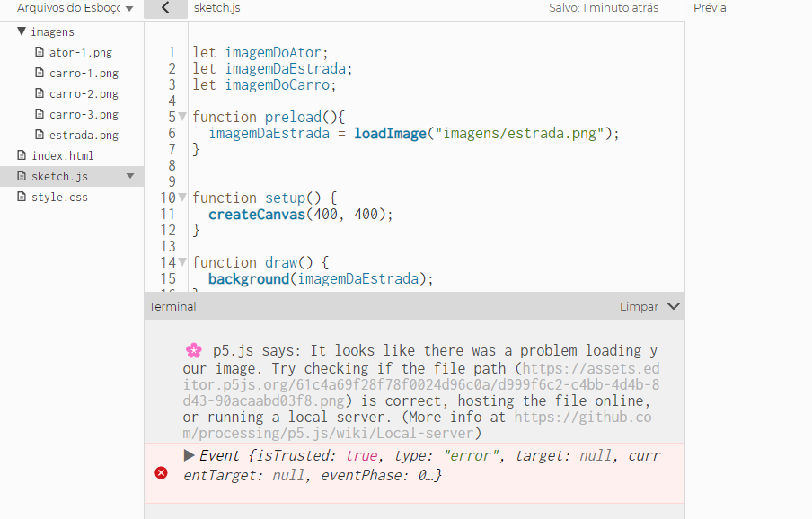Screen dimensions: 812x519
Task: Open the carro-2.png file
Action: coord(84,94)
